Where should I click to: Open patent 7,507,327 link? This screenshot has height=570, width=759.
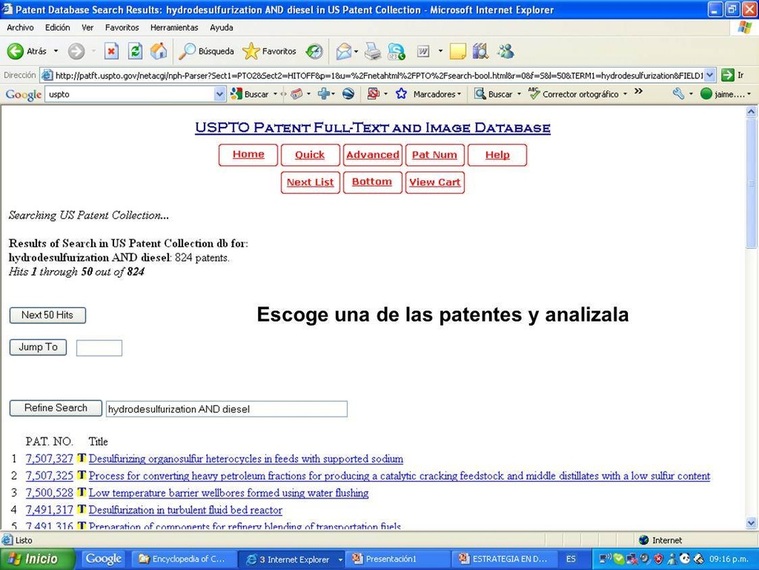(x=49, y=459)
